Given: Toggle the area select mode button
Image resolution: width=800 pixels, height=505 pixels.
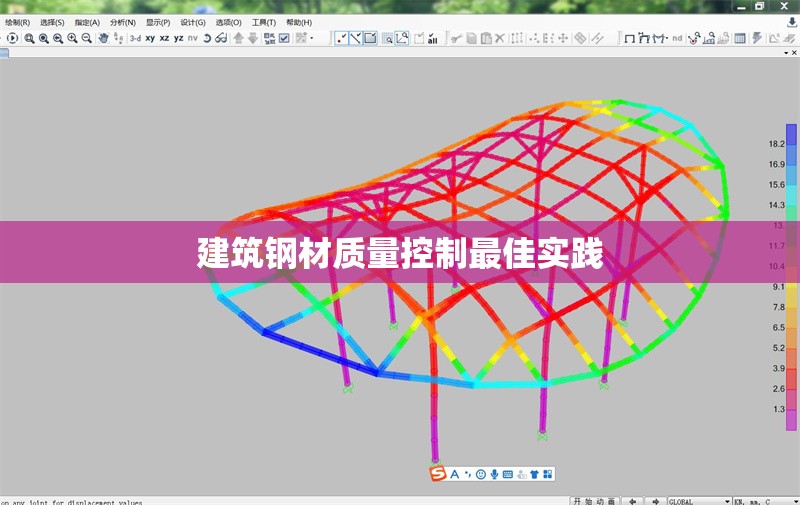Looking at the screenshot, I should coord(370,38).
